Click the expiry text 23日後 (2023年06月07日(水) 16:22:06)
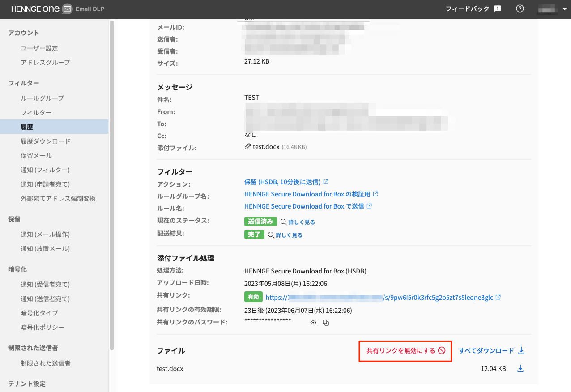Screen dimensions: 571x392 click(298, 310)
